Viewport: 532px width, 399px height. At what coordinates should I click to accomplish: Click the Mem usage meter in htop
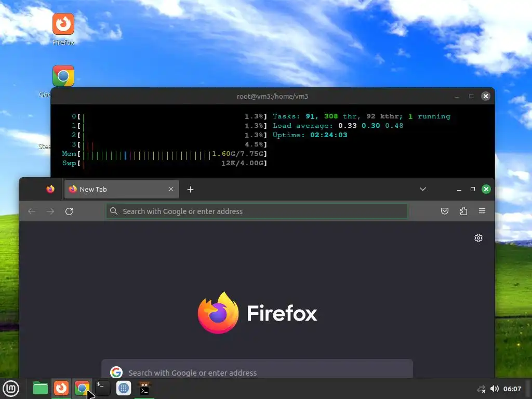tap(165, 154)
